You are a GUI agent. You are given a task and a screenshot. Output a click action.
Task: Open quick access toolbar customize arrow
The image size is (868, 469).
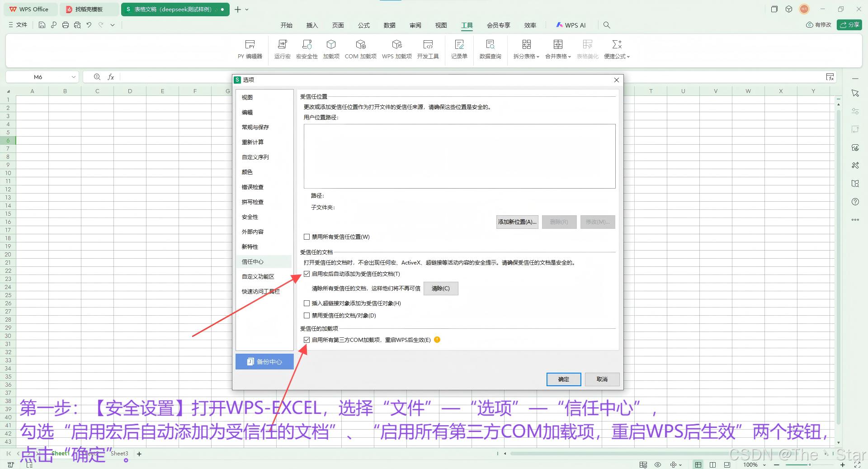pyautogui.click(x=113, y=25)
